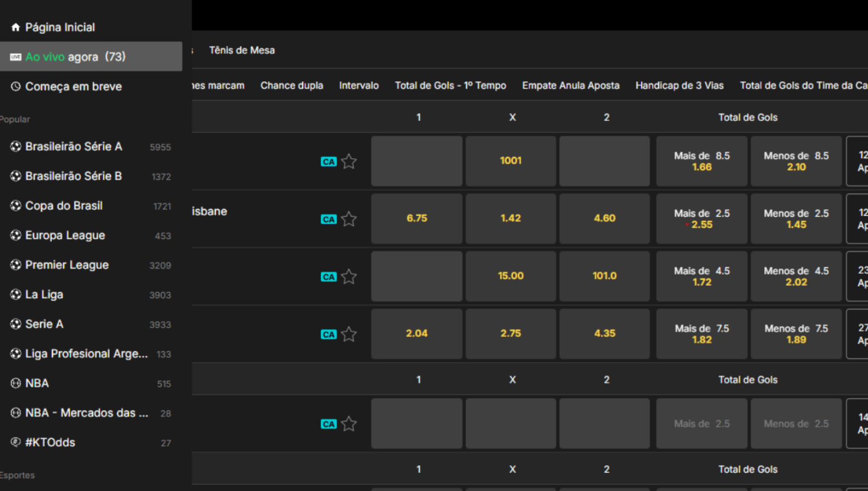This screenshot has height=491, width=868.
Task: Click the home icon beside Página Inicial
Action: [x=16, y=27]
